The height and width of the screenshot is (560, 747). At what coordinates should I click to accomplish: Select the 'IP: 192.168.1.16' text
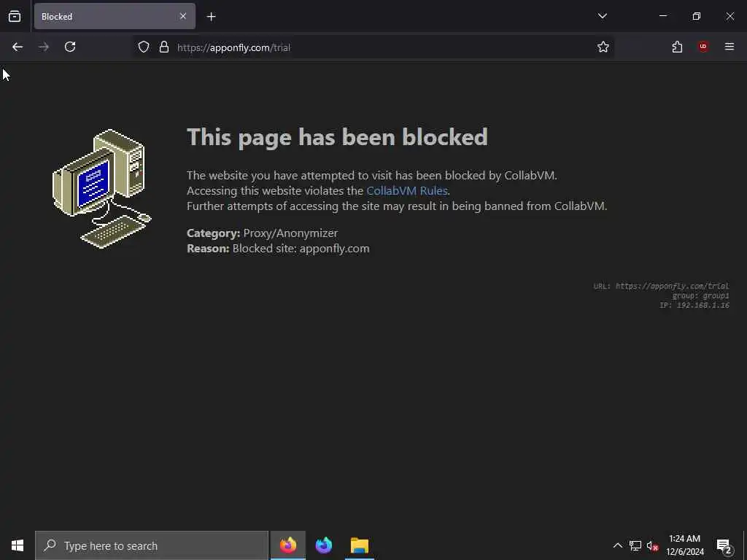[694, 306]
